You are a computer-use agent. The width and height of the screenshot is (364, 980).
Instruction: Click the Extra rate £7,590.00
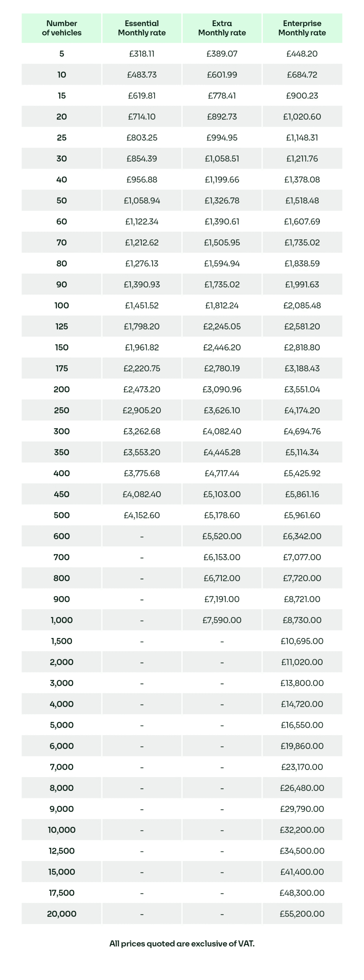tap(222, 620)
